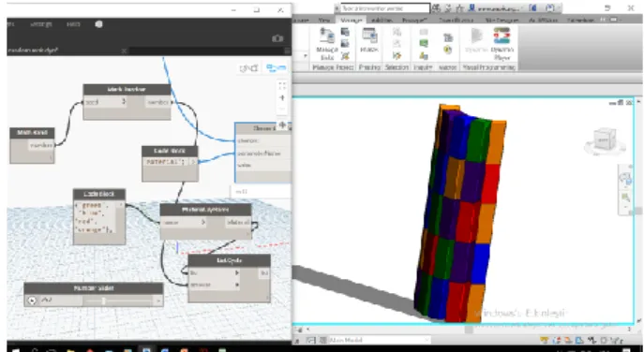Click the bottom icon in Selection panel
Image resolution: width=644 pixels, height=352 pixels.
(397, 55)
